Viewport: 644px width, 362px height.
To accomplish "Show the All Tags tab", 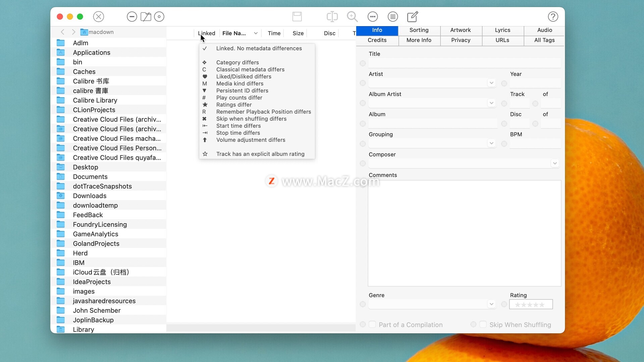I will pyautogui.click(x=544, y=40).
